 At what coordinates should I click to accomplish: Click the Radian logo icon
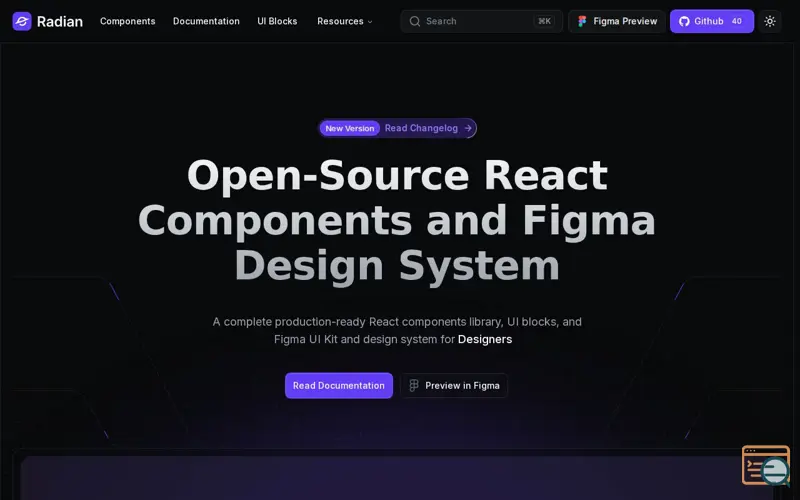[22, 21]
